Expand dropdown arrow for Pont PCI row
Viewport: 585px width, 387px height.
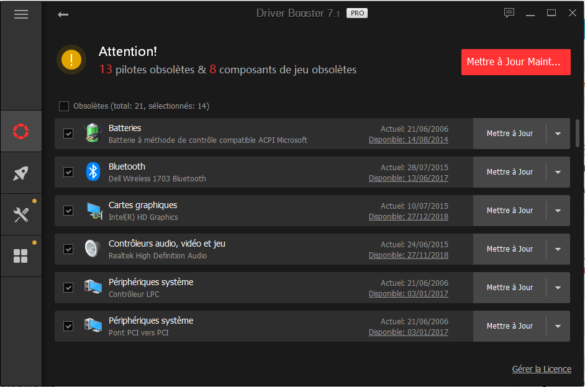558,326
